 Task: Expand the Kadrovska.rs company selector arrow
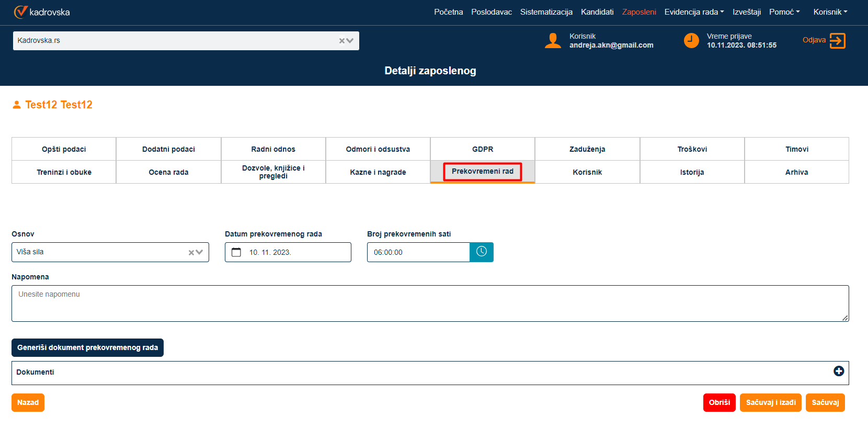tap(350, 41)
